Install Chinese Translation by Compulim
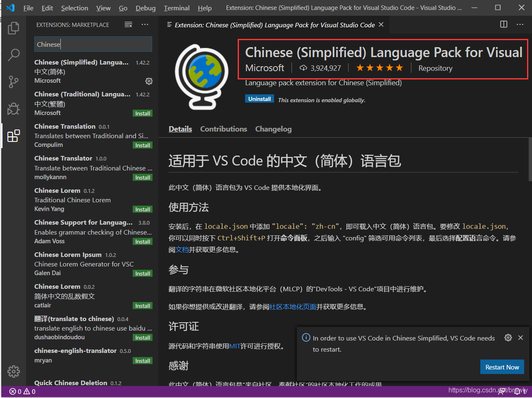Viewport: 532px width, 398px height. point(143,145)
